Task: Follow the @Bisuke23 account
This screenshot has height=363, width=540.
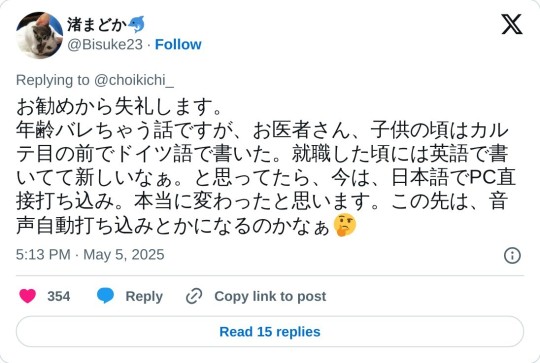Action: click(x=178, y=44)
